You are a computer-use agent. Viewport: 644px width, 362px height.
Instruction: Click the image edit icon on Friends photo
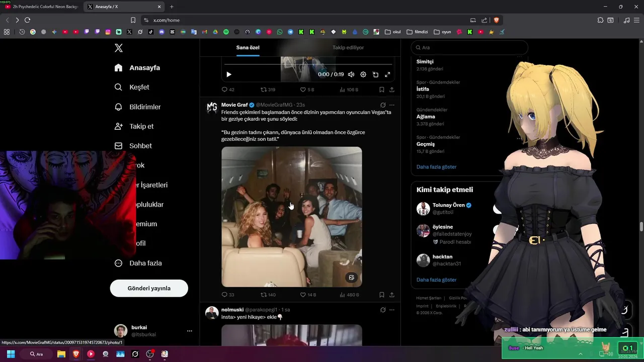351,277
